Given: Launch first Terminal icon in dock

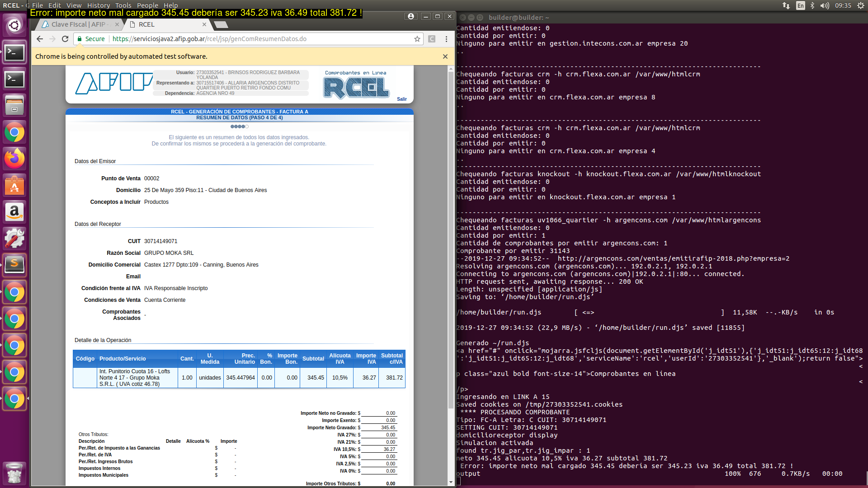Looking at the screenshot, I should pos(14,53).
